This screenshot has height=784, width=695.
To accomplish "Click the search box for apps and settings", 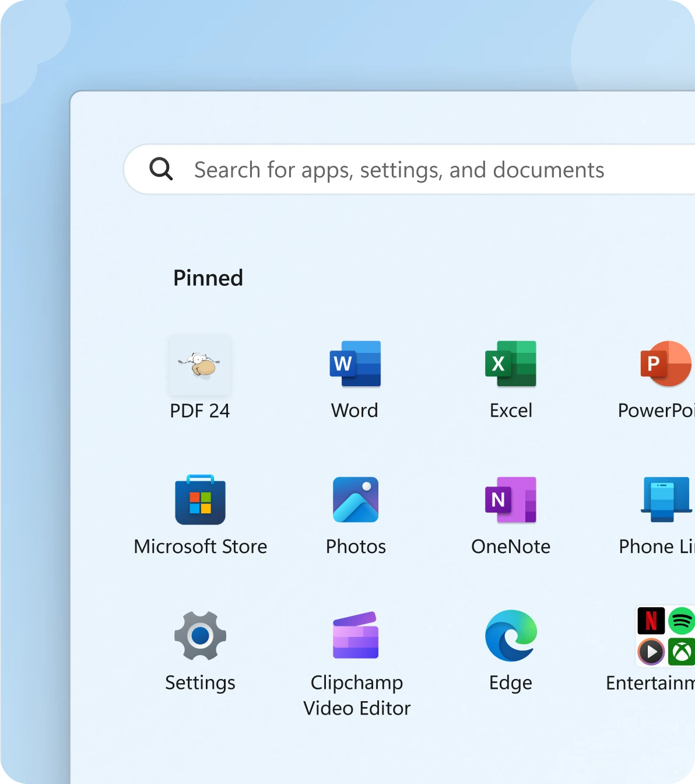I will pyautogui.click(x=408, y=170).
